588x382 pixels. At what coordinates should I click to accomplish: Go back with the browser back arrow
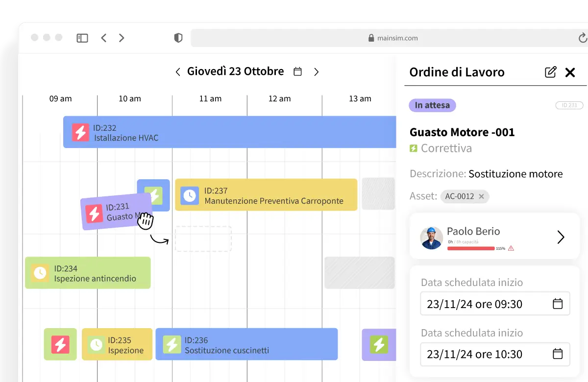point(103,38)
